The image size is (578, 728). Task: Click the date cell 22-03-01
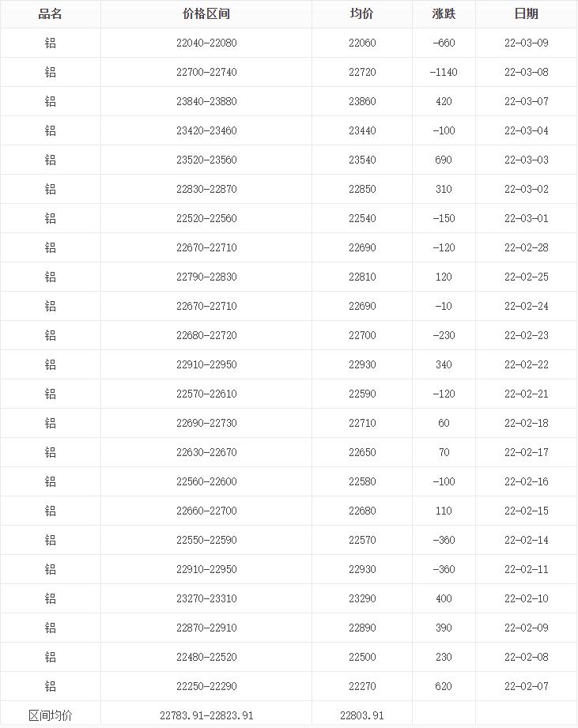(x=526, y=219)
